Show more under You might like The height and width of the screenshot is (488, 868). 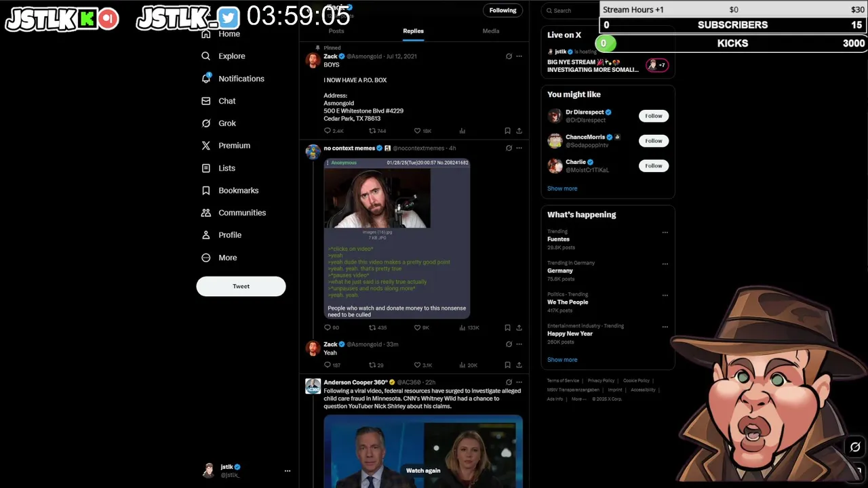tap(562, 188)
